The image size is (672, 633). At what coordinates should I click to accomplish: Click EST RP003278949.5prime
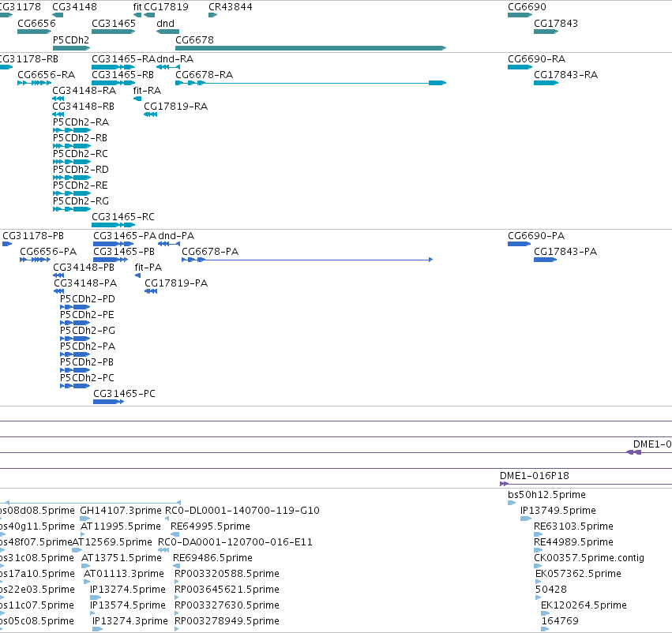click(x=227, y=620)
